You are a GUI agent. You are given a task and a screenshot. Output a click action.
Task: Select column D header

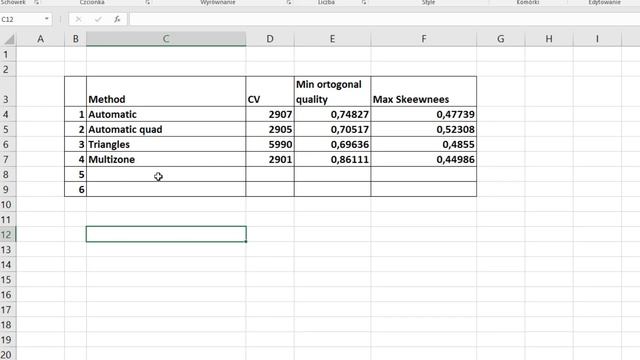pyautogui.click(x=270, y=39)
